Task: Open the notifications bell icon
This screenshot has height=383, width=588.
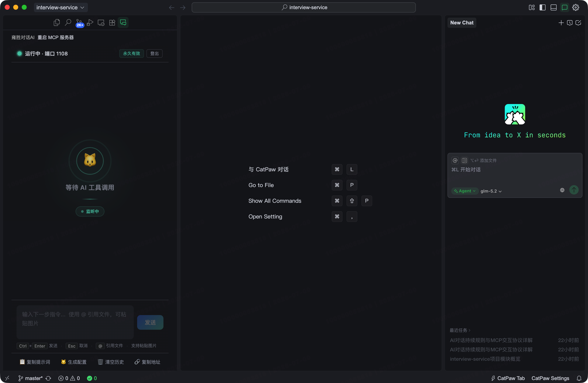Action: 579,378
